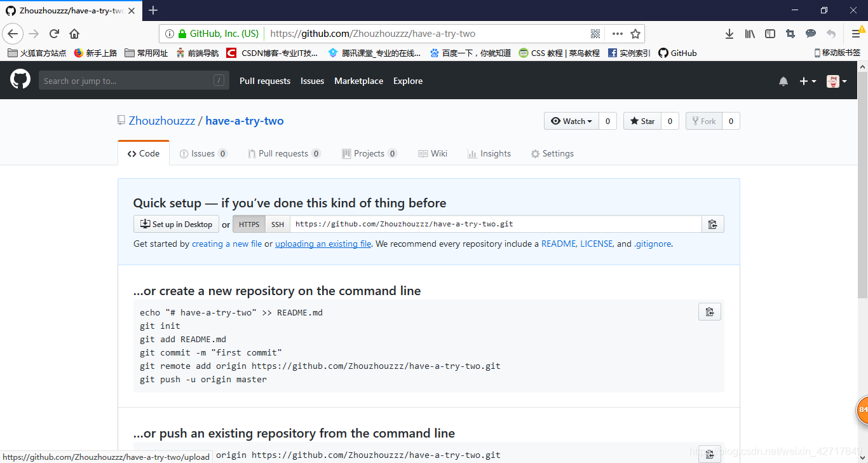
Task: Click the chat bubble toolbar icon
Action: 811,34
